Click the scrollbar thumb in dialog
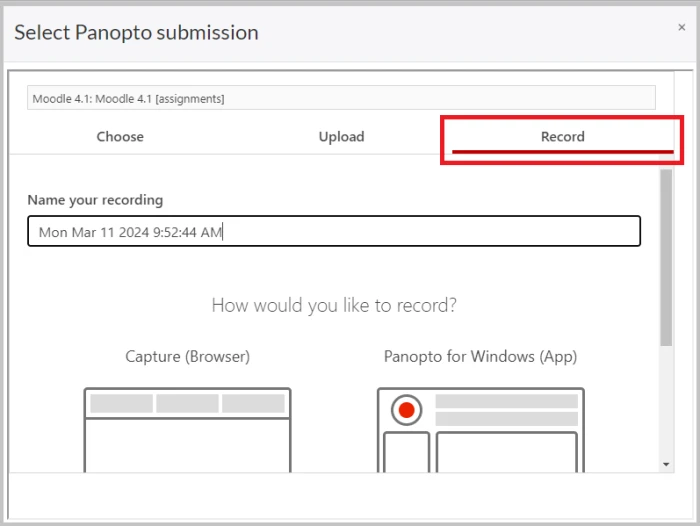The width and height of the screenshot is (700, 526). [666, 257]
